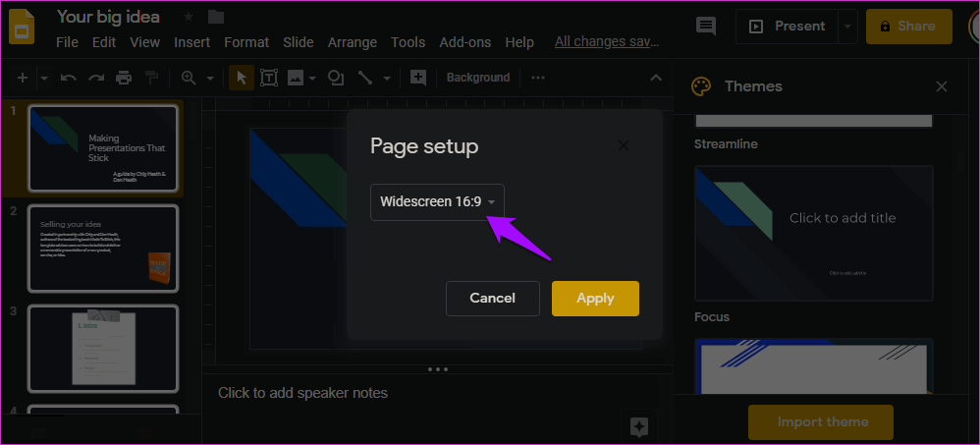Star the Your big idea presentation
The height and width of the screenshot is (445, 980).
(x=189, y=17)
